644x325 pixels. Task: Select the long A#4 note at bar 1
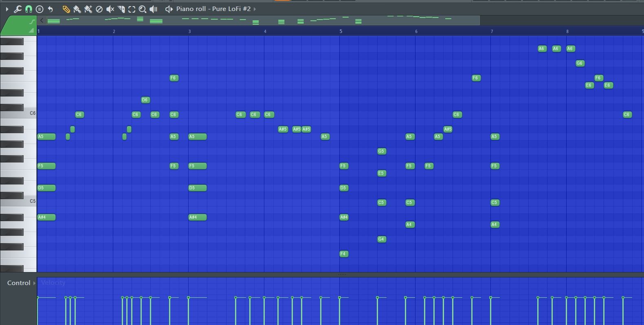point(46,217)
